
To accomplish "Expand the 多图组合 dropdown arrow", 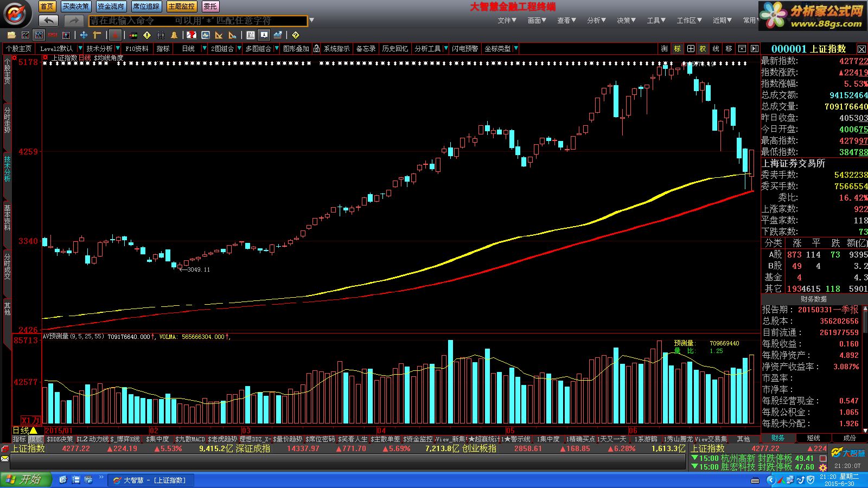I will coord(277,48).
